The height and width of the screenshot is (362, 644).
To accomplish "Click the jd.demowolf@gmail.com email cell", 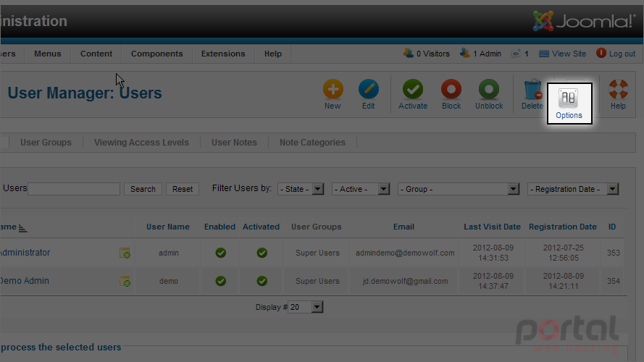I will pos(405,281).
